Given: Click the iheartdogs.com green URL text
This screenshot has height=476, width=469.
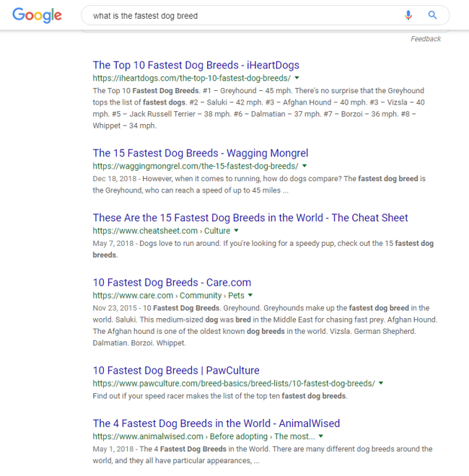Looking at the screenshot, I should coord(192,78).
